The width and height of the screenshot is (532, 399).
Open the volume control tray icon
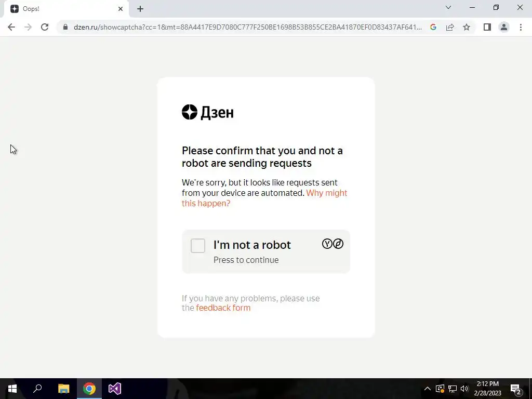[464, 389]
